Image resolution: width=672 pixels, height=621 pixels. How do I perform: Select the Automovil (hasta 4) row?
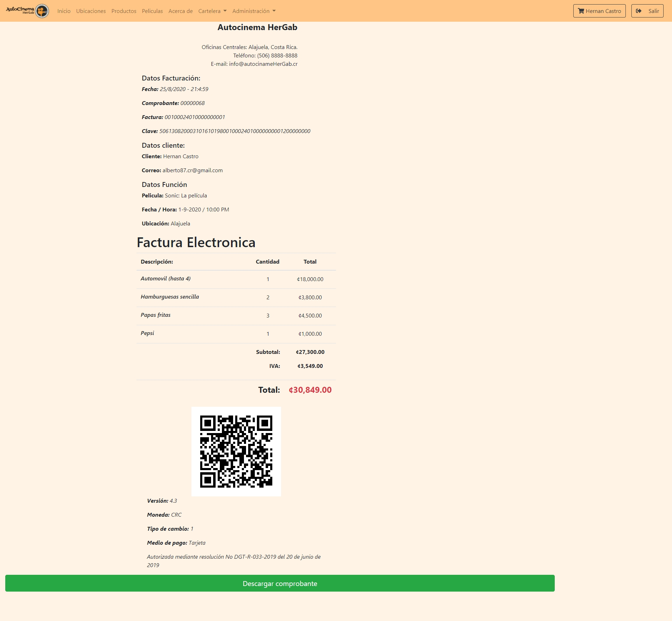236,279
